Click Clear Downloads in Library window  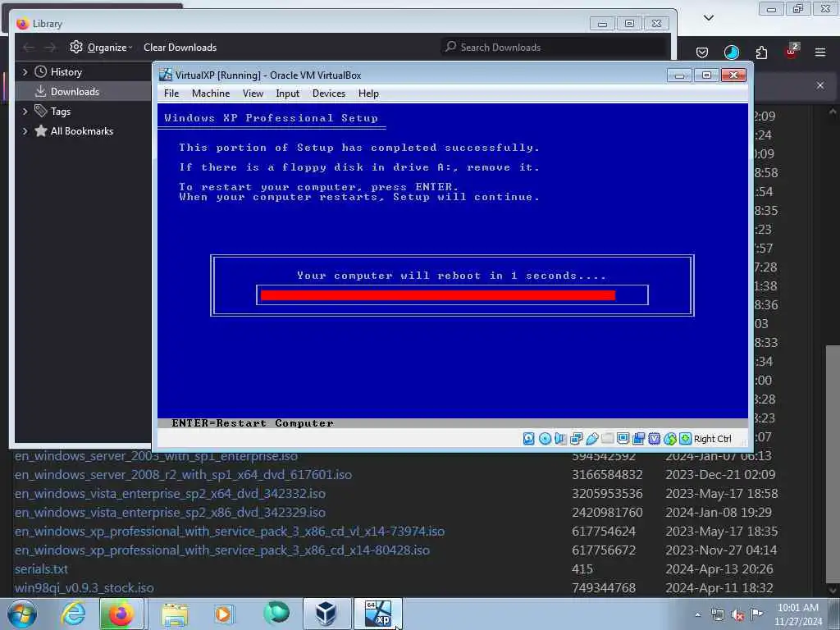click(180, 47)
